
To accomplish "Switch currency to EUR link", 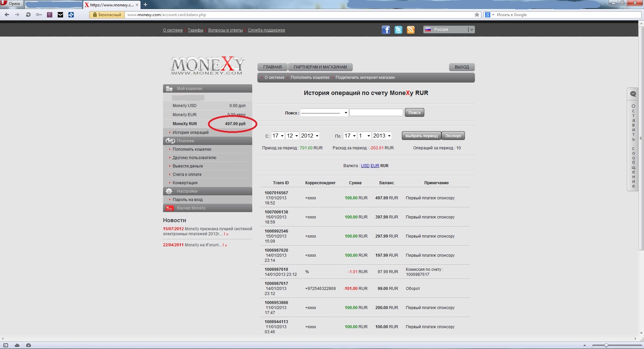I will point(375,166).
